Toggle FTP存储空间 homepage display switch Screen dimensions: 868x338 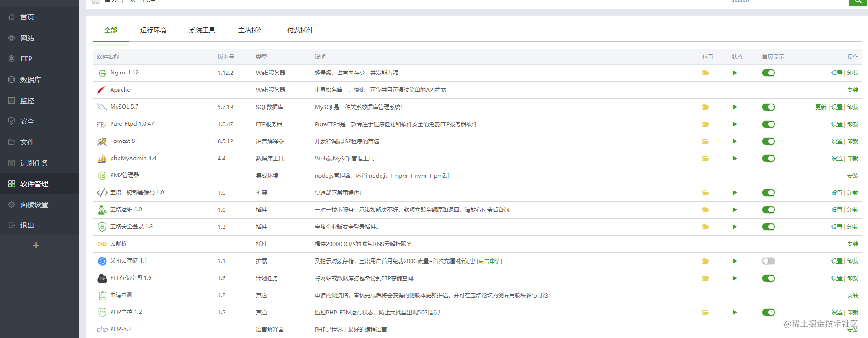point(768,278)
